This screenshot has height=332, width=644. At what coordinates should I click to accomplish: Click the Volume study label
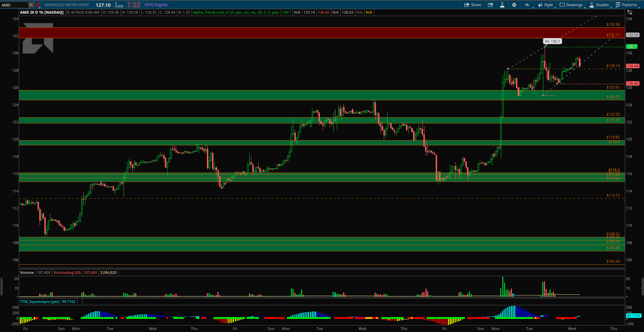27,272
